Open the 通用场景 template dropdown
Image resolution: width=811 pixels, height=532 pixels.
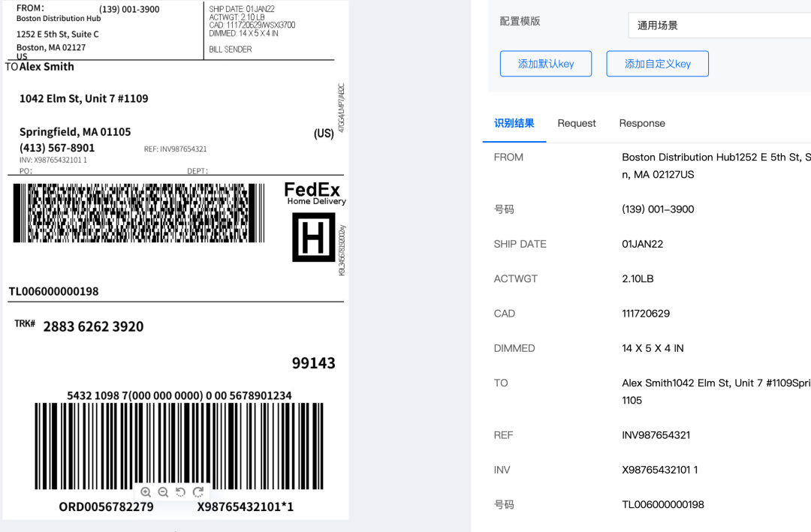point(718,25)
